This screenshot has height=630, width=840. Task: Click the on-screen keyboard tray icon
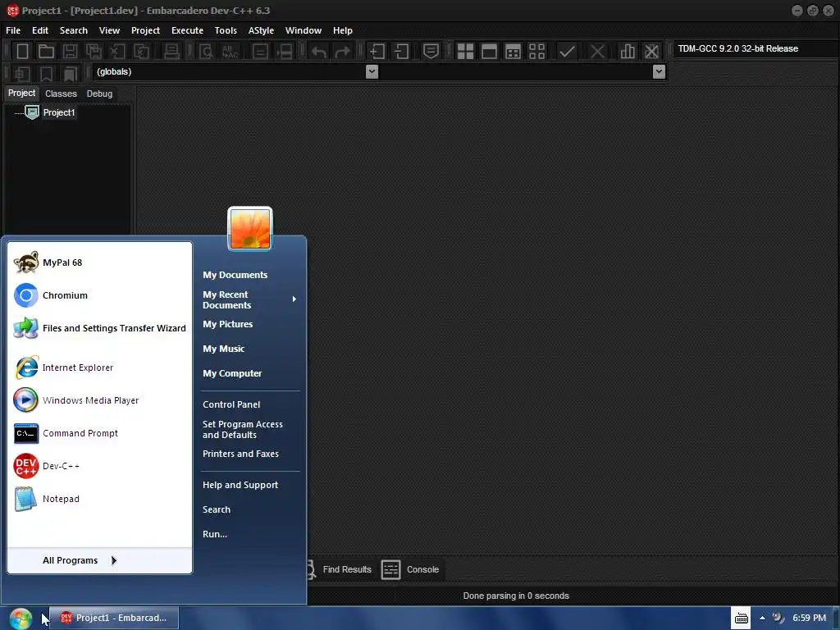(741, 618)
